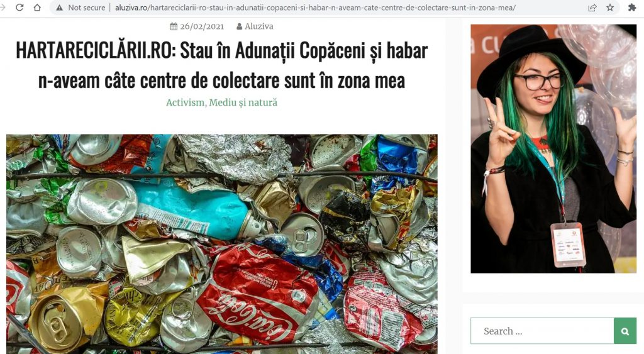This screenshot has width=644, height=354.
Task: Click the browser forward arrow
Action: [3, 8]
